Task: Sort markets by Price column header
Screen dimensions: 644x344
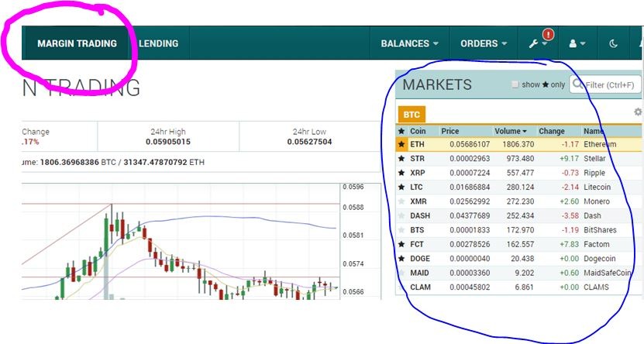Action: point(449,131)
